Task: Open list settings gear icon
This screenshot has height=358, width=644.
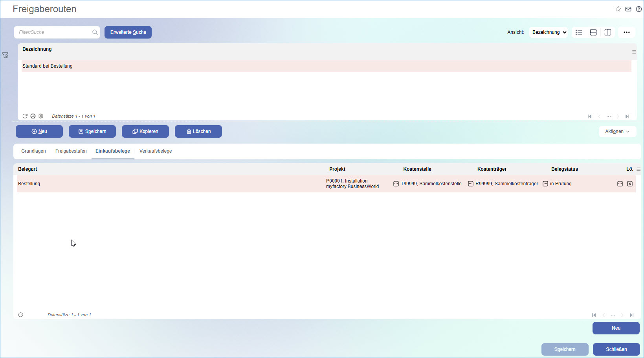Action: pyautogui.click(x=41, y=116)
